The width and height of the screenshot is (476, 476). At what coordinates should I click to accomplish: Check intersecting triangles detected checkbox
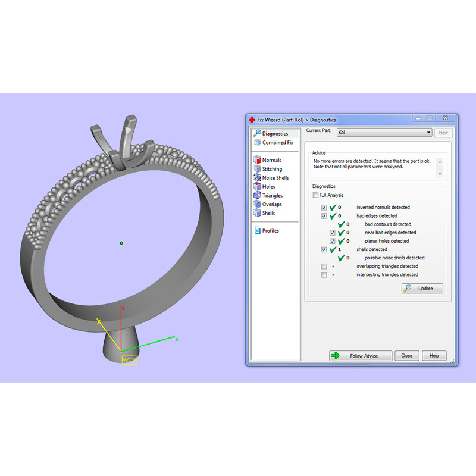[324, 275]
